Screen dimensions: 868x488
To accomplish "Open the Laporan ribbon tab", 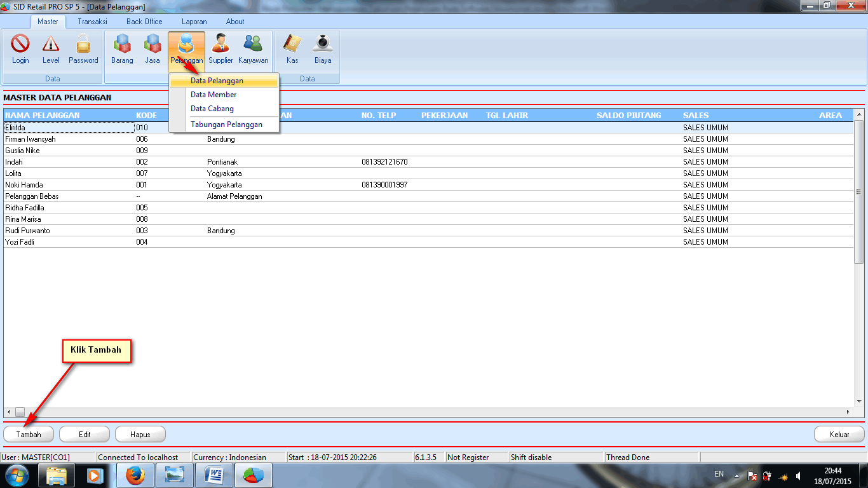I will click(194, 22).
